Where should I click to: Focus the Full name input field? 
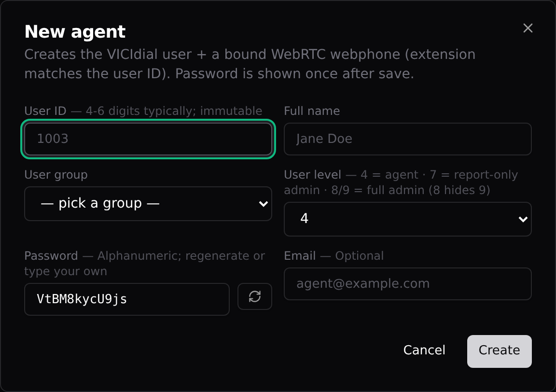pyautogui.click(x=408, y=139)
